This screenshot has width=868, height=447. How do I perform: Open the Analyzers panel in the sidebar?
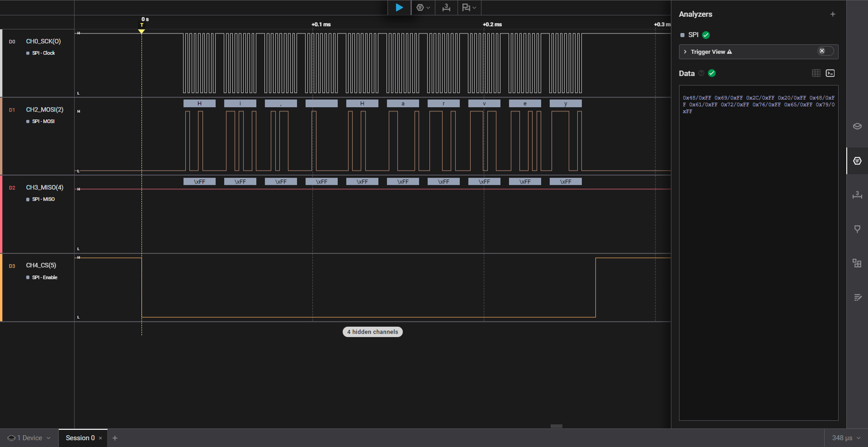[x=857, y=160]
